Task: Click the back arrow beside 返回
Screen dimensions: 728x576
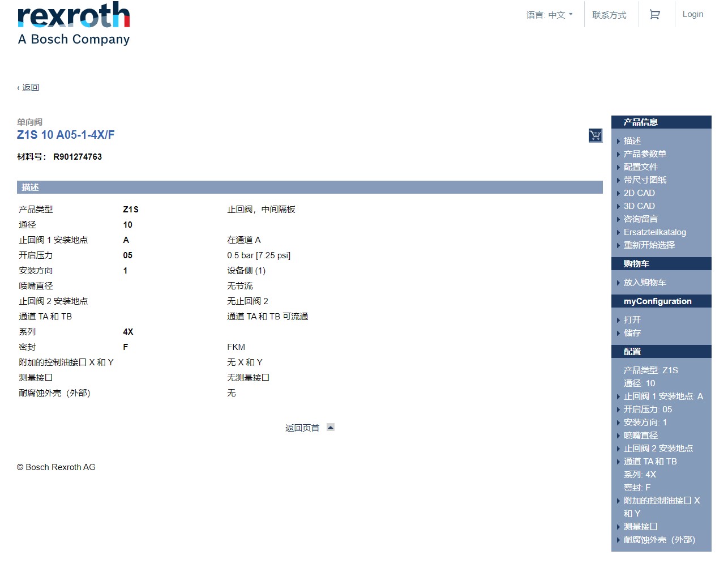Action: tap(18, 87)
